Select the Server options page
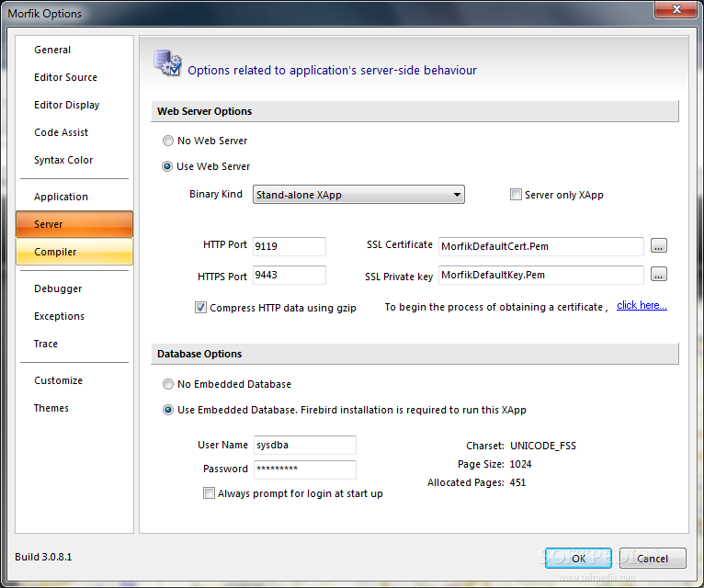The width and height of the screenshot is (704, 588). coord(74,224)
